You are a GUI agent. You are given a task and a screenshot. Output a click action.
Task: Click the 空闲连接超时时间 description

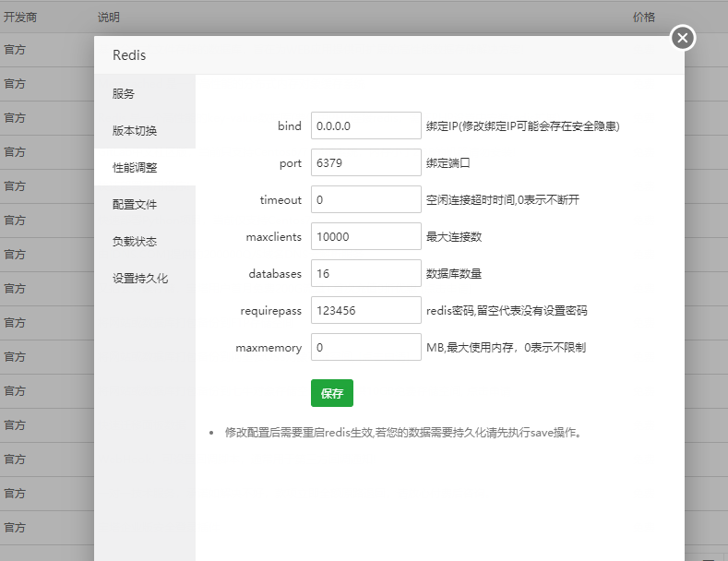click(503, 199)
